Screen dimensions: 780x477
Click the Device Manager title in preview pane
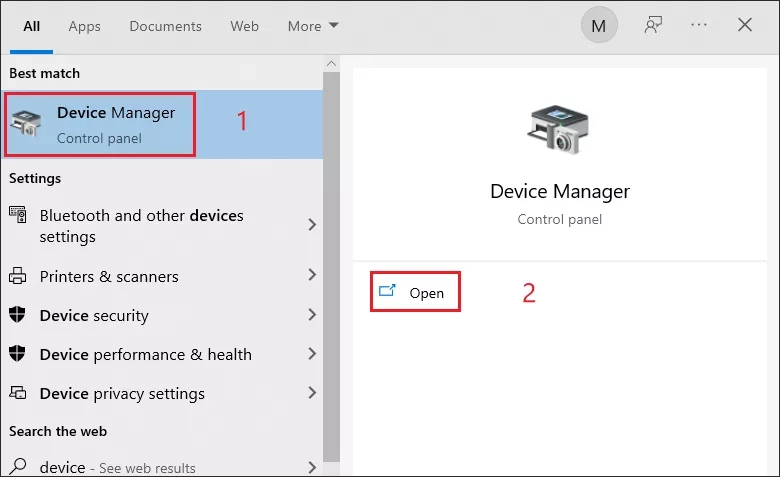[560, 191]
